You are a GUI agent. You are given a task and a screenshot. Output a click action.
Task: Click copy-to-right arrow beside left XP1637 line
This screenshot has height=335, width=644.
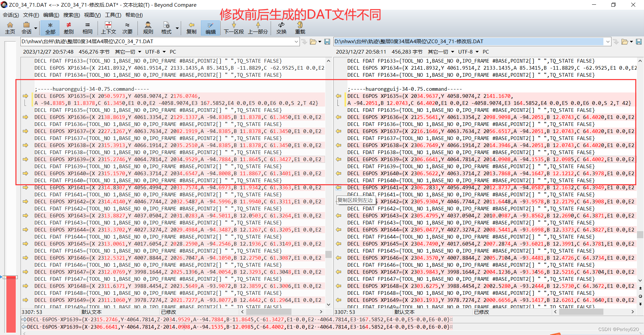point(25,131)
